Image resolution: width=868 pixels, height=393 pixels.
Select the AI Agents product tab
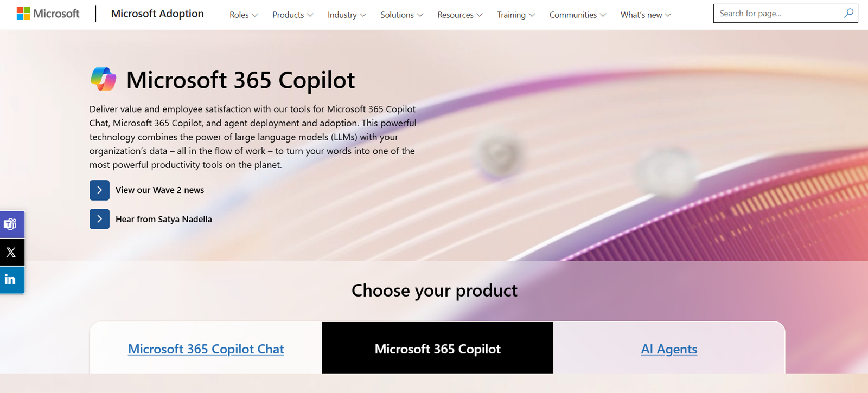coord(669,349)
